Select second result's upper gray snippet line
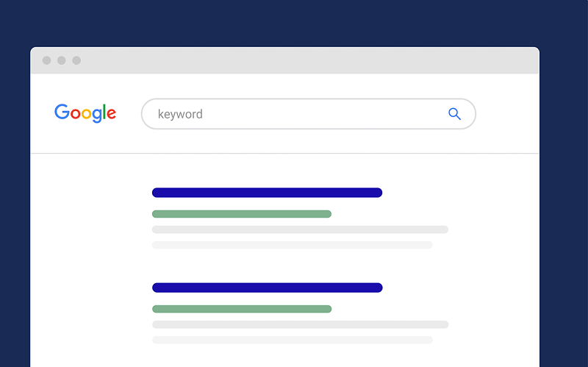The width and height of the screenshot is (588, 367). (x=300, y=324)
